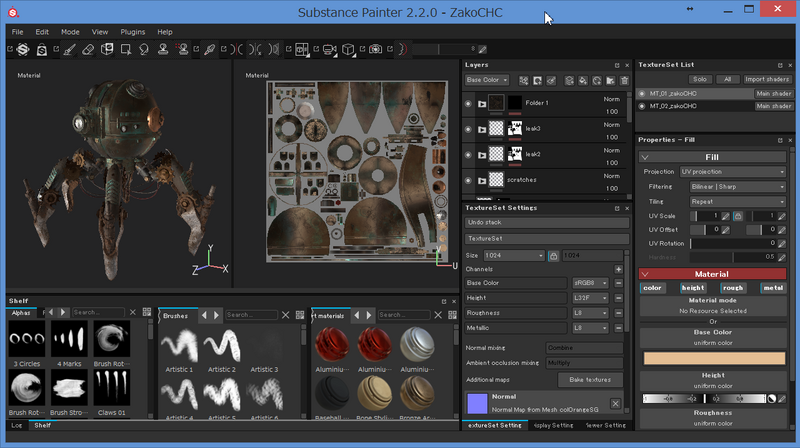Collapse the Fill section
The image size is (800, 448).
pyautogui.click(x=645, y=157)
